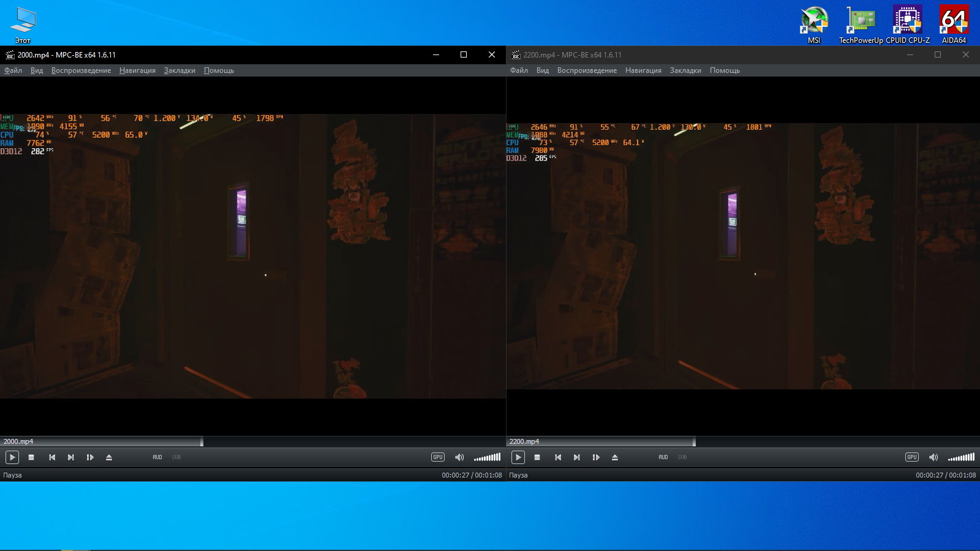Click the 2000.mp4 file name label above controls

point(18,441)
